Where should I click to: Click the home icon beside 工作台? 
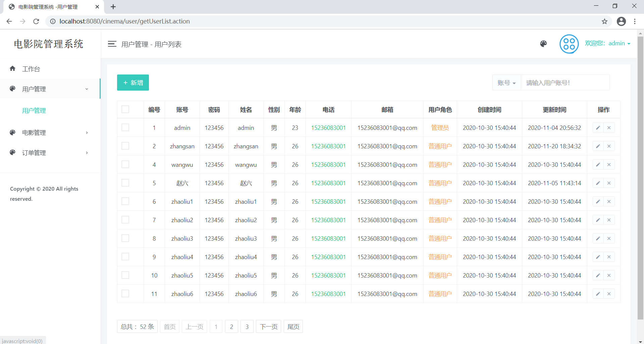(x=12, y=68)
